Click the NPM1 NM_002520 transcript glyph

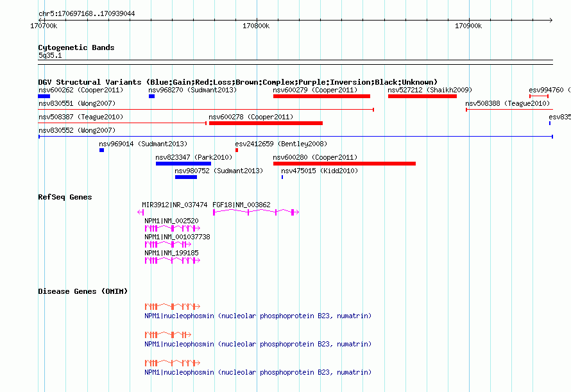[173, 228]
